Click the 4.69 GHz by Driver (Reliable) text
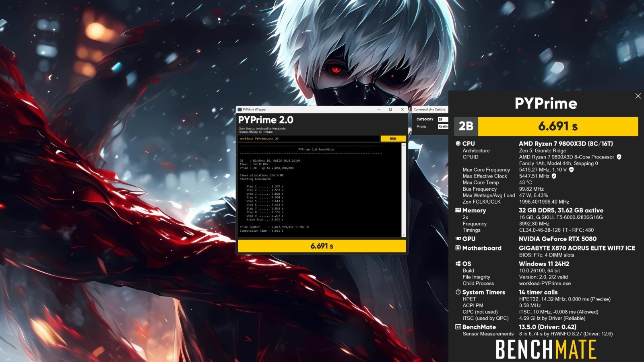 [552, 318]
